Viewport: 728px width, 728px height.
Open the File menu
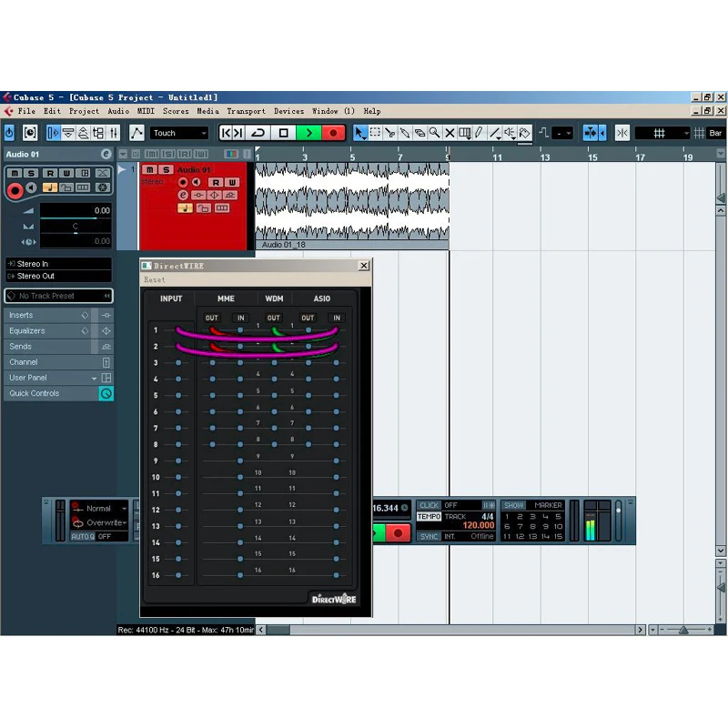[26, 111]
